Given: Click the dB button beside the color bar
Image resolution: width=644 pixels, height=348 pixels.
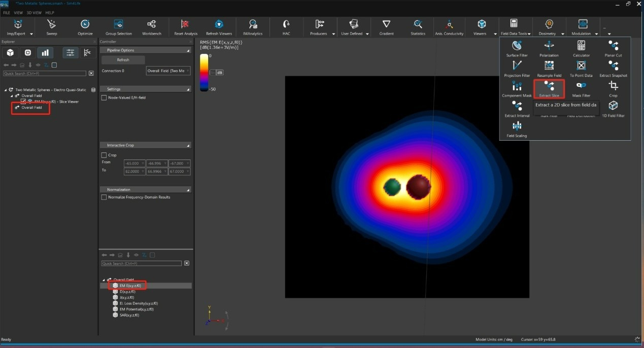Looking at the screenshot, I should coord(220,73).
